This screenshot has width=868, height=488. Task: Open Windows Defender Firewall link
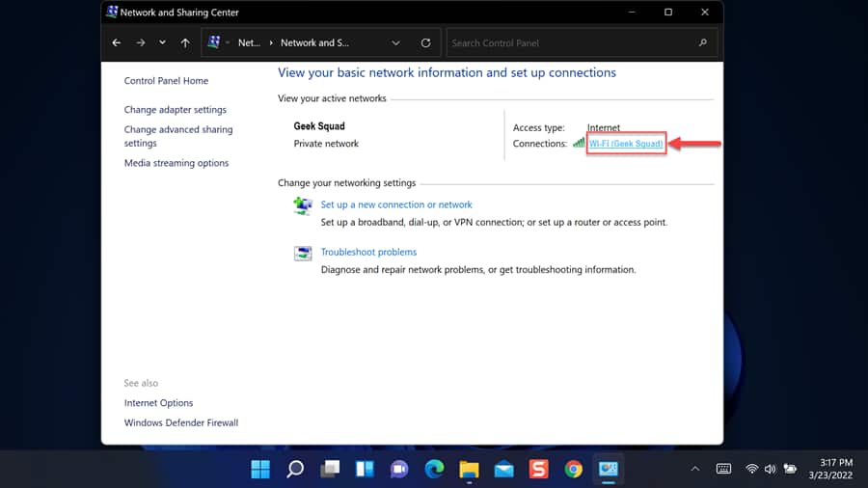click(x=181, y=422)
